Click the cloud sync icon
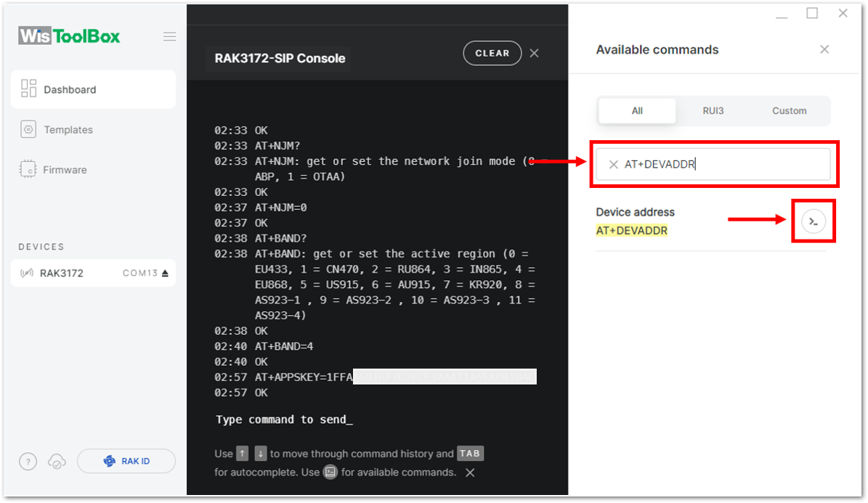 [57, 461]
